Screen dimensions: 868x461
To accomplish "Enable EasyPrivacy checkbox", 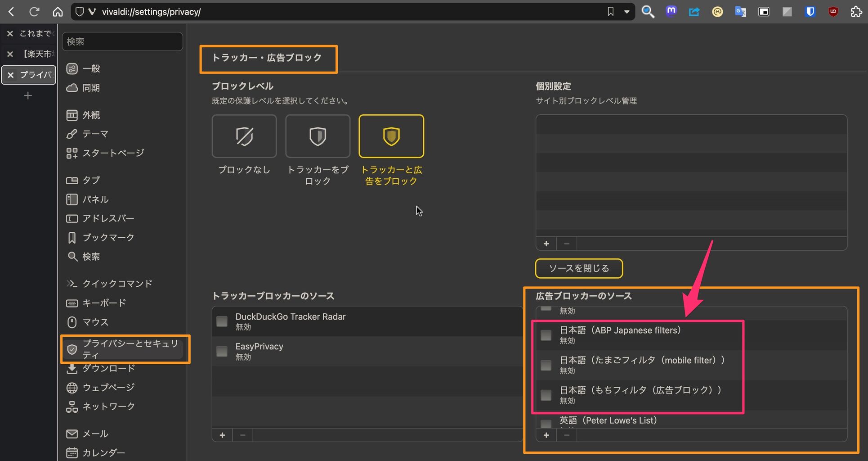I will pos(222,351).
